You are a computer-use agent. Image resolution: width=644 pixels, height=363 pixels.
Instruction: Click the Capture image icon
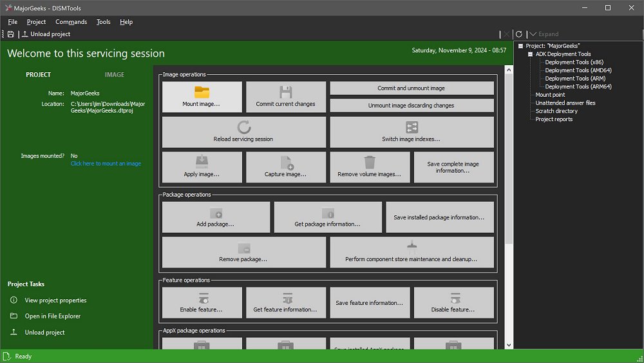[286, 162]
